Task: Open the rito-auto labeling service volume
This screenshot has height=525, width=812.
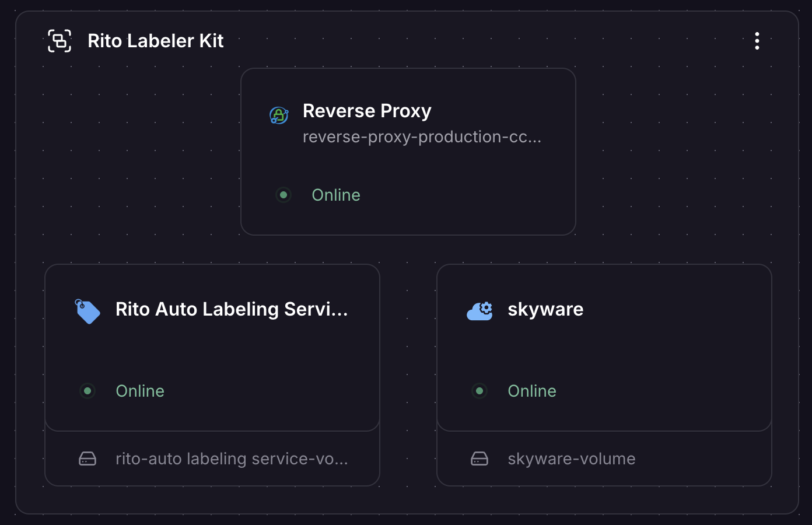Action: [231, 459]
